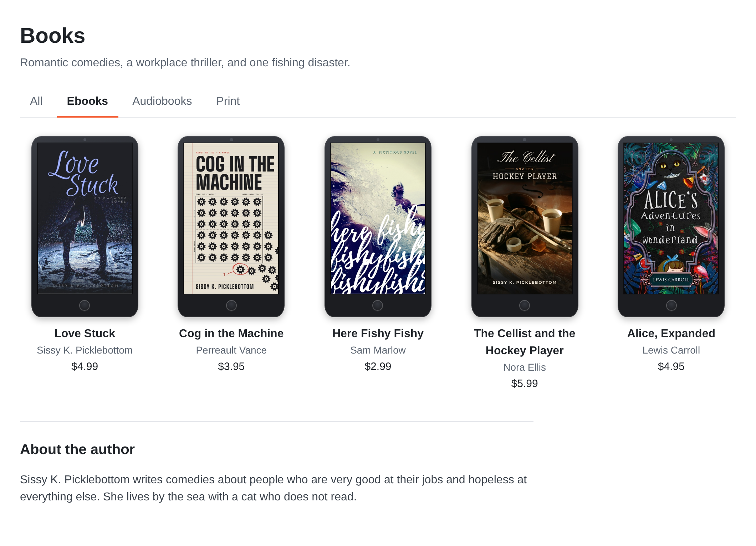The width and height of the screenshot is (756, 546).
Task: Click the $5.99 price under Nora Ellis
Action: (525, 383)
